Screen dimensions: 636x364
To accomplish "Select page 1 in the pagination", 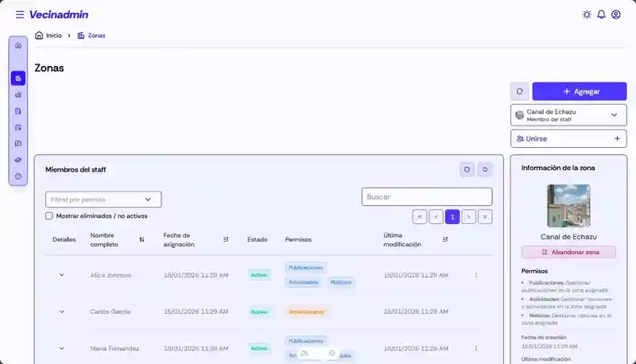I will 452,216.
